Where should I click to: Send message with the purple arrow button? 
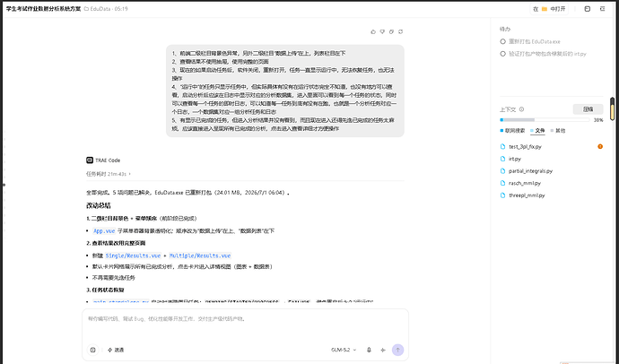(397, 350)
